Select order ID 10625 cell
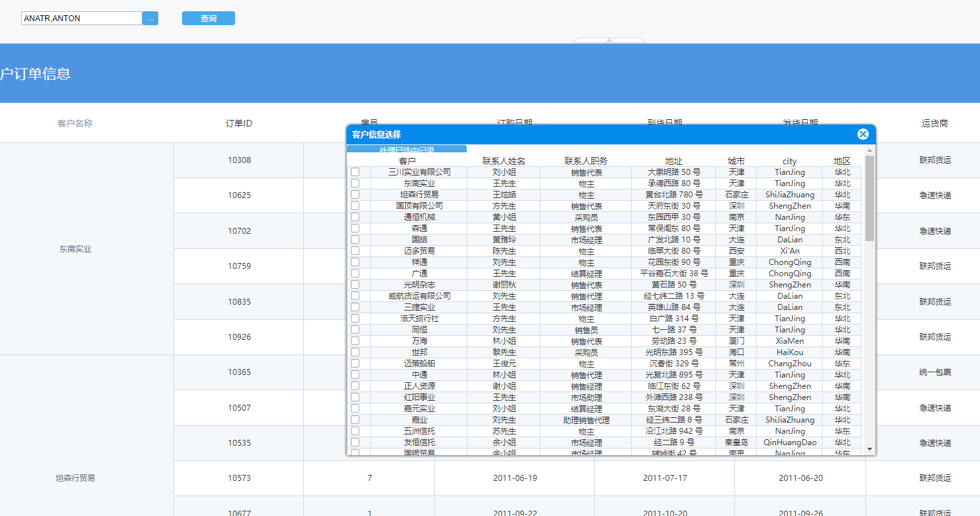980x516 pixels. point(239,195)
